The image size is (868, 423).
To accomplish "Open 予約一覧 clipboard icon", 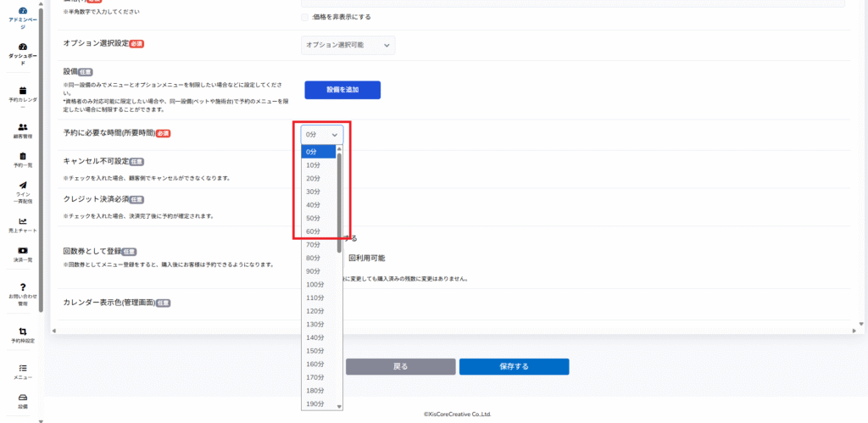I will coord(23,156).
